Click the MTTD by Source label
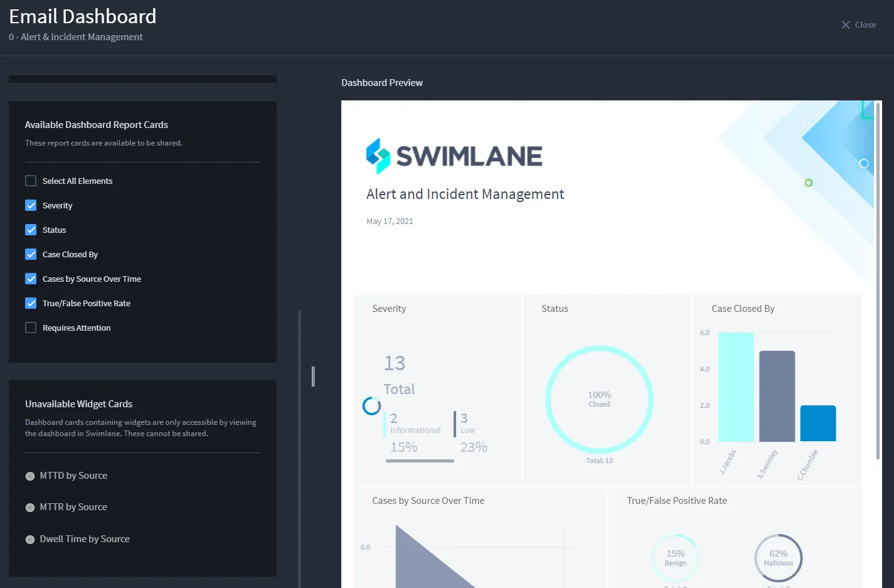894x588 pixels. [73, 476]
